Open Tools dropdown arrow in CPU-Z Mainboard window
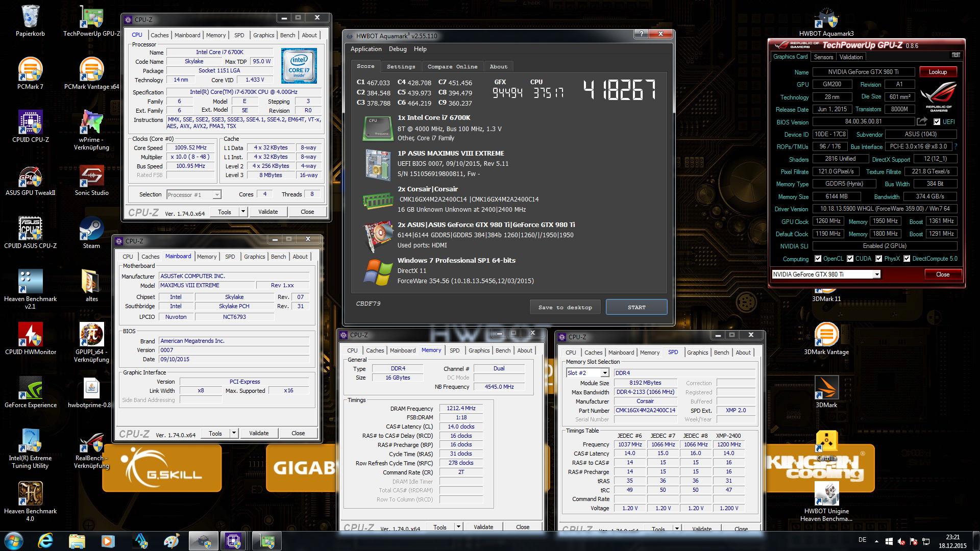This screenshot has width=980, height=551. (x=234, y=433)
